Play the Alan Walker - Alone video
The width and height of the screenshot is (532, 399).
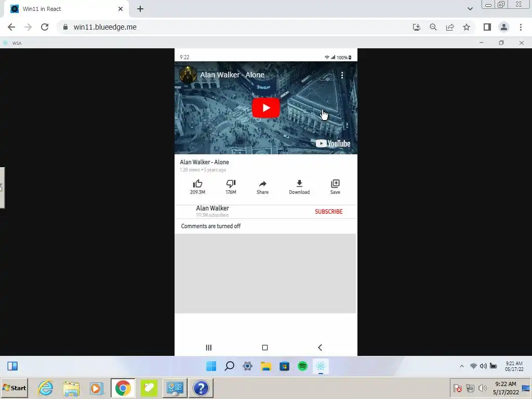[x=265, y=108]
